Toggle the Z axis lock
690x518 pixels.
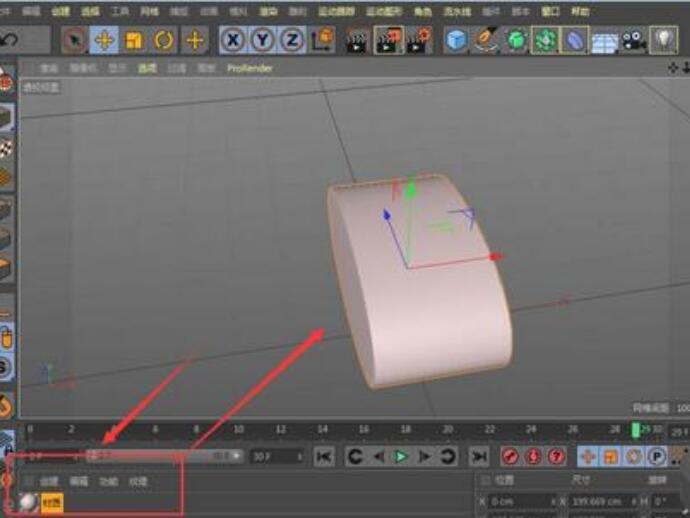coord(291,40)
